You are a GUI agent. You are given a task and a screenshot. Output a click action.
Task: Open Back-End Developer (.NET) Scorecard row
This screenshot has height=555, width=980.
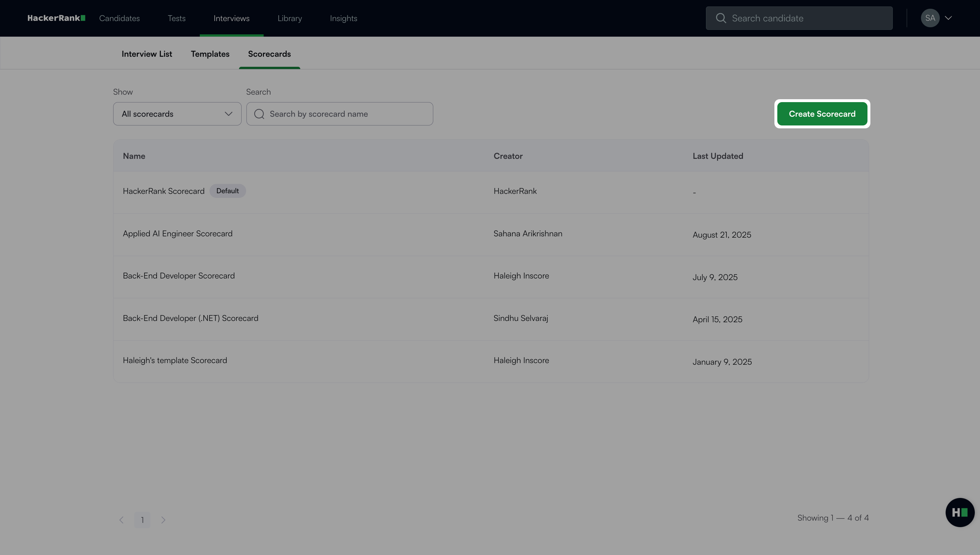tap(190, 318)
